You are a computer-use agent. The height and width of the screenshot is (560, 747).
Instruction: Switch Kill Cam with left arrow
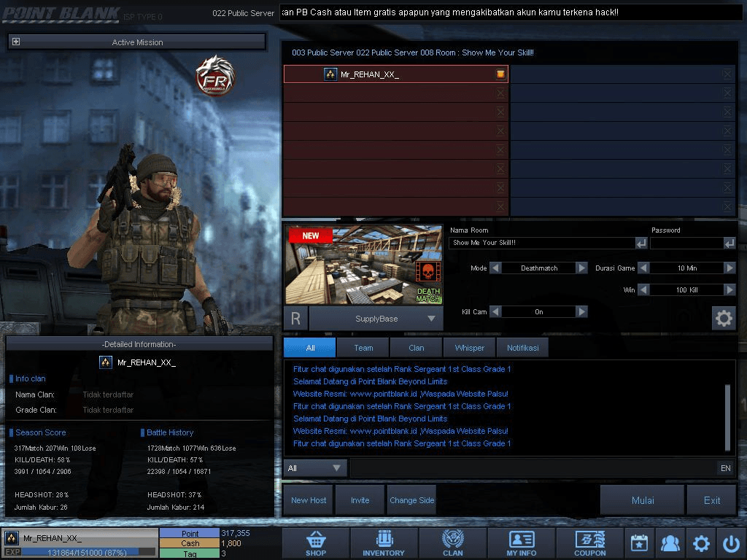point(495,312)
